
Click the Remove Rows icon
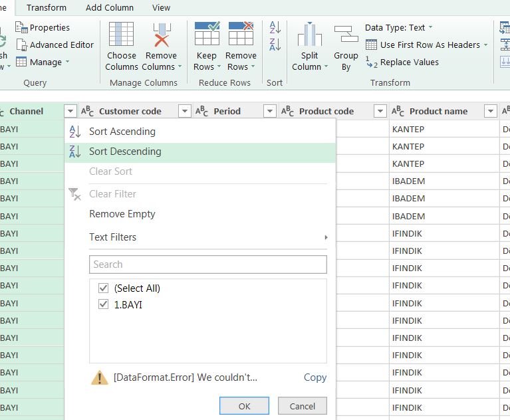click(x=241, y=33)
